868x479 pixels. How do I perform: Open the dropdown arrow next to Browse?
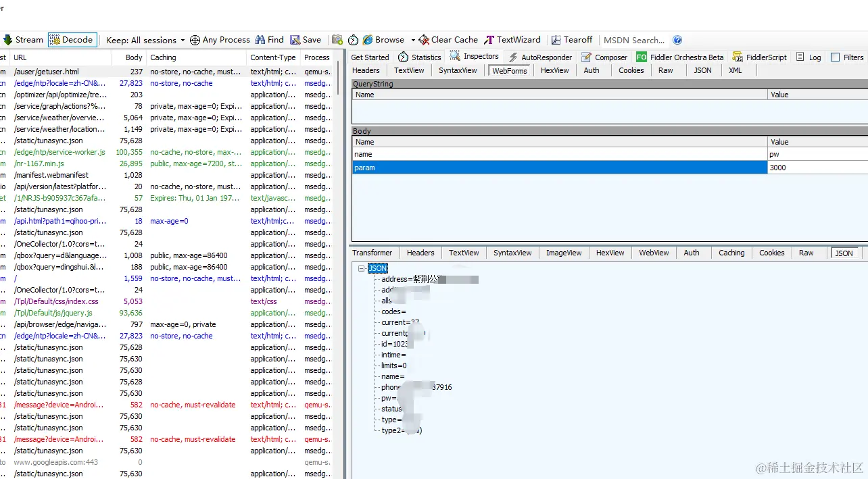click(x=413, y=40)
